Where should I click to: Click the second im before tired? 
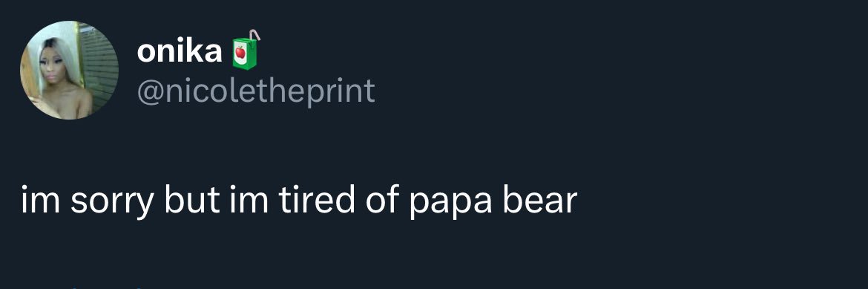(x=249, y=199)
